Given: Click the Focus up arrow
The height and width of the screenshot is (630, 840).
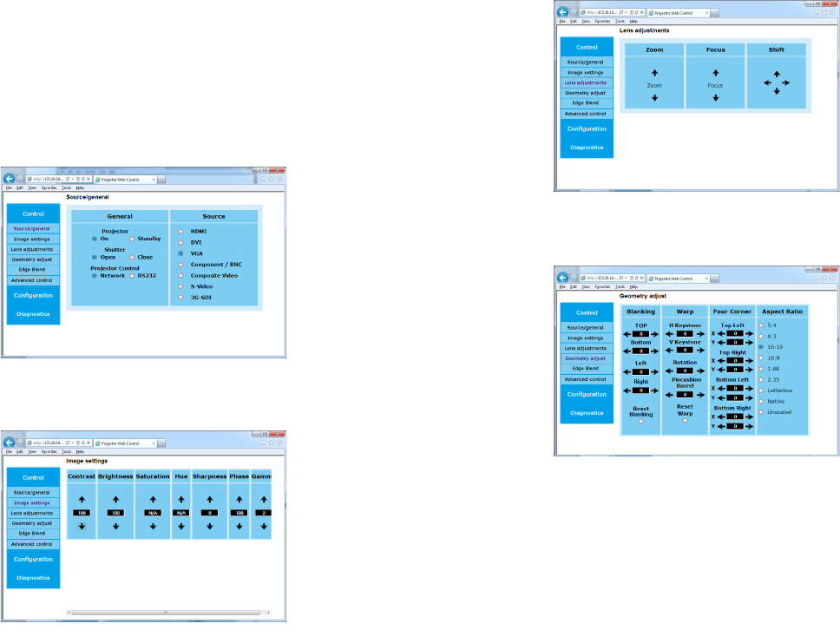Looking at the screenshot, I should 716,73.
